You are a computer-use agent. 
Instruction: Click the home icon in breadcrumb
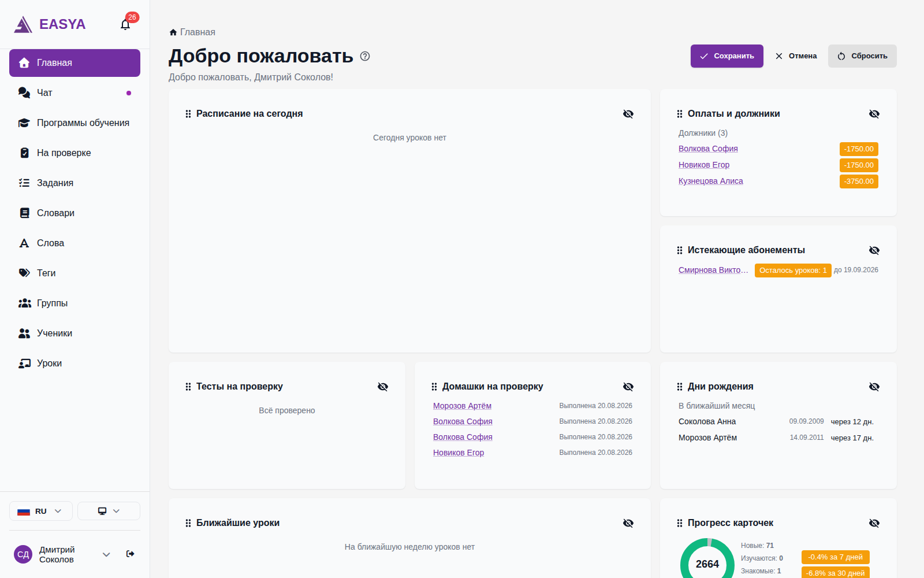tap(173, 32)
